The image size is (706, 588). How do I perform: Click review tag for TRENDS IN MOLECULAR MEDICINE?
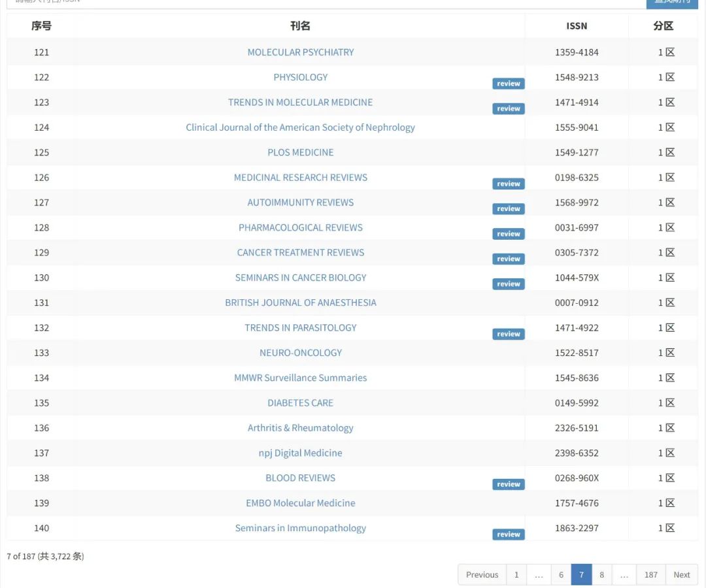508,108
